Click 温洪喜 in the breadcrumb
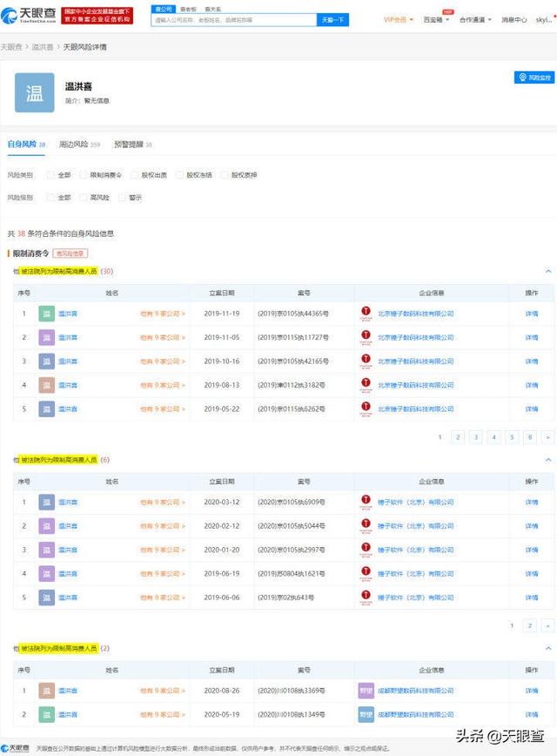 click(x=43, y=47)
